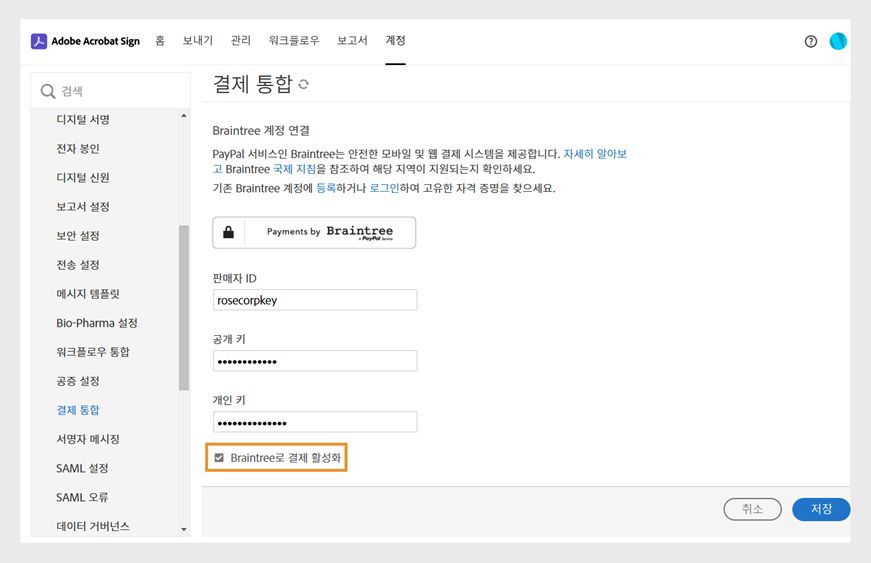Click the 저장 button

pos(821,509)
